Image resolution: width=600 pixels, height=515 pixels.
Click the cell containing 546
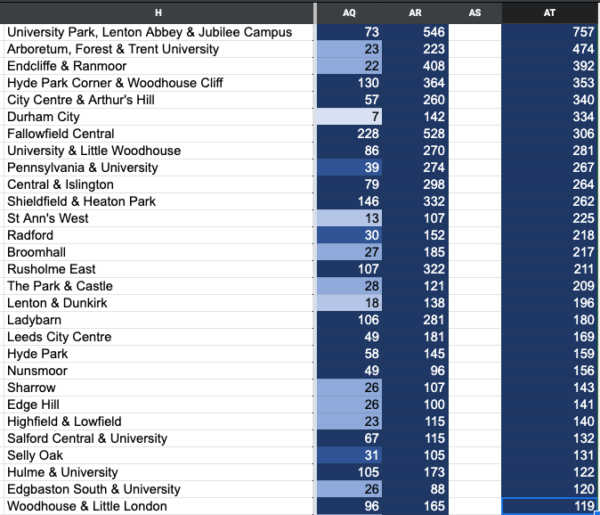tap(415, 32)
